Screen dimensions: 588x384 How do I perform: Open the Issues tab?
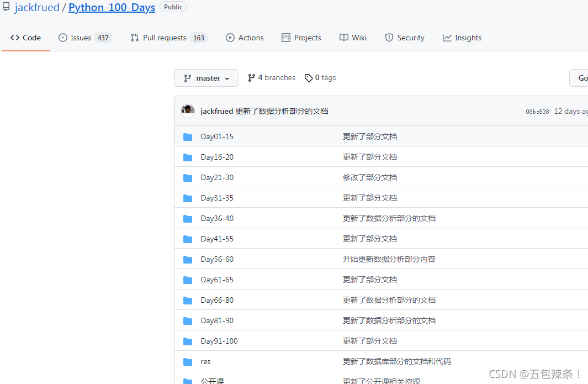pos(85,38)
